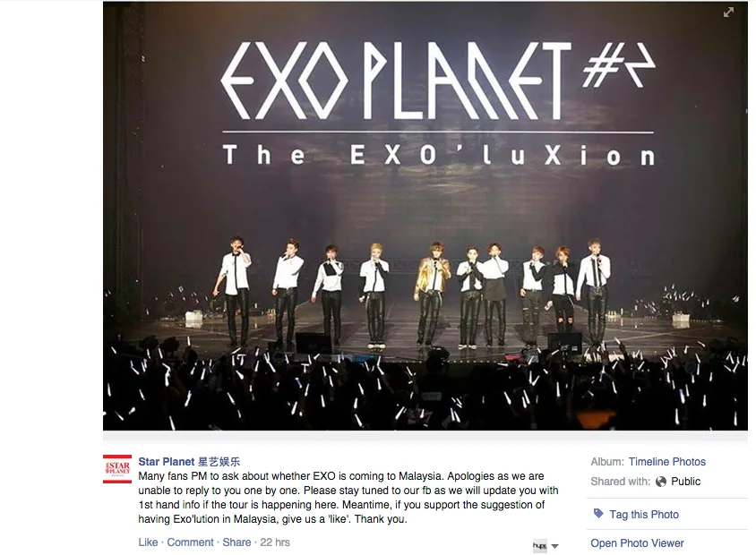Viewport: 756px width, 555px height.
Task: Choose Tag this Photo text
Action: (644, 515)
